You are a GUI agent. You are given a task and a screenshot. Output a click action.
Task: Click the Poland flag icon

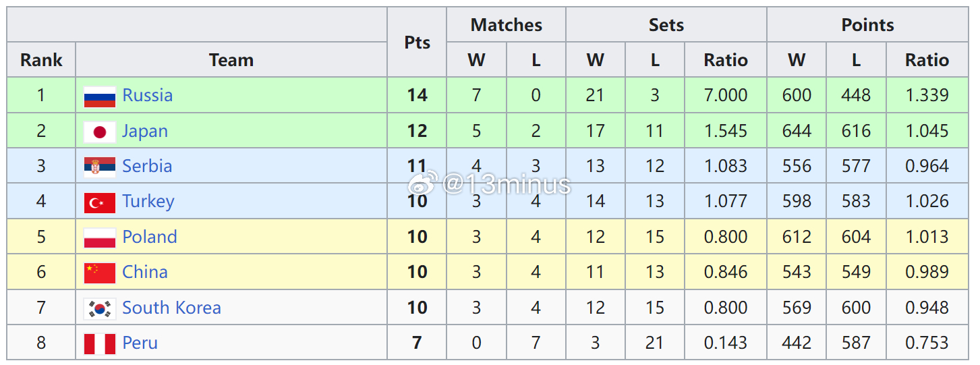(99, 237)
